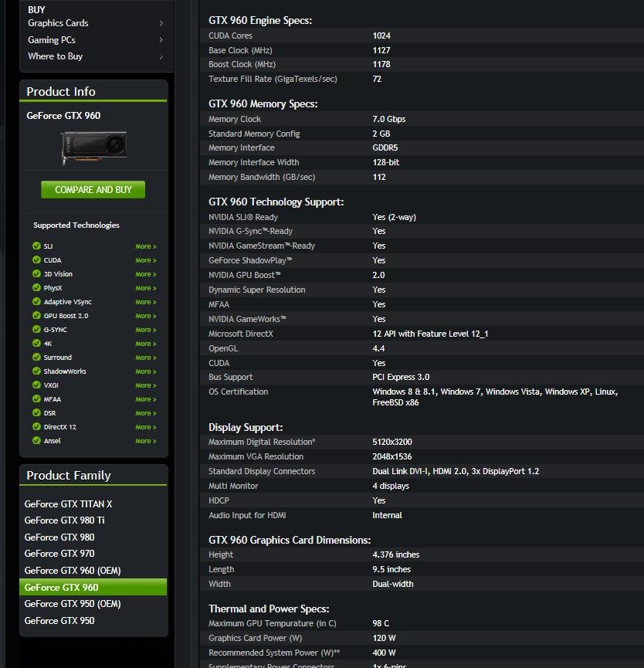This screenshot has height=668, width=644.
Task: Select GeForce GTX TITAN X in Product Family
Action: 68,504
